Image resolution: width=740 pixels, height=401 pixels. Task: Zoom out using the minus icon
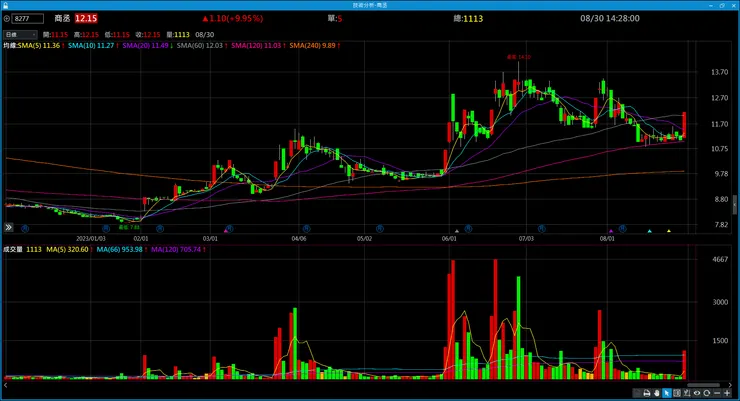click(x=717, y=393)
